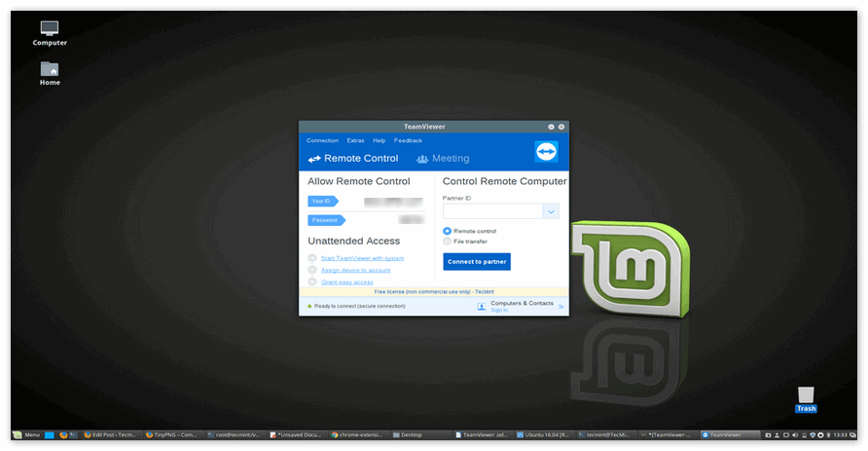This screenshot has height=451, width=868.
Task: Expand Computers & Contacts panel with double chevron
Action: point(561,306)
